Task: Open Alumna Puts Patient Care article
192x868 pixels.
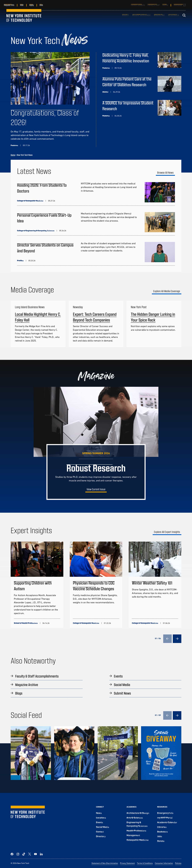Action: pyautogui.click(x=127, y=82)
